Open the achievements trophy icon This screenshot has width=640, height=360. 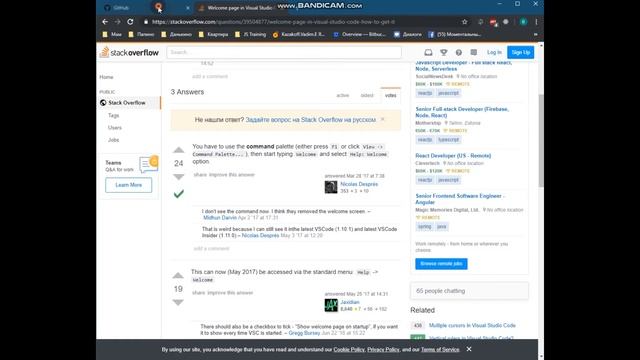[x=444, y=52]
